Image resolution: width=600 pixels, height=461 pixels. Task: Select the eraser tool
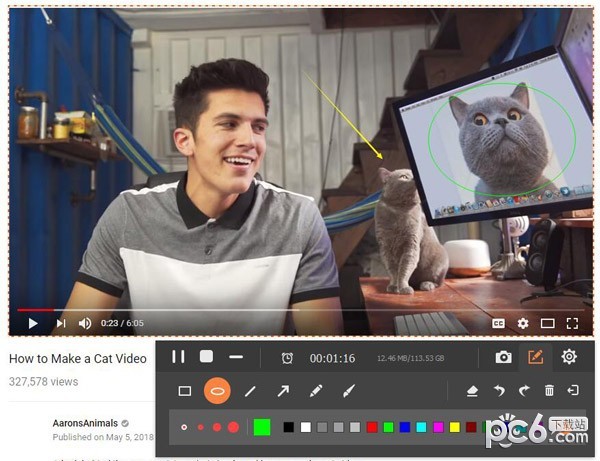coord(472,391)
